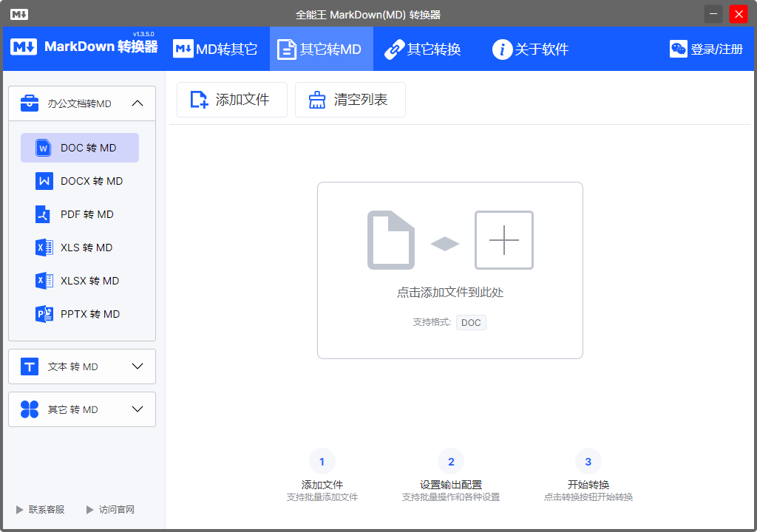Viewport: 757px width, 532px height.
Task: Click 点击添加文件到此处 text
Action: [x=450, y=293]
